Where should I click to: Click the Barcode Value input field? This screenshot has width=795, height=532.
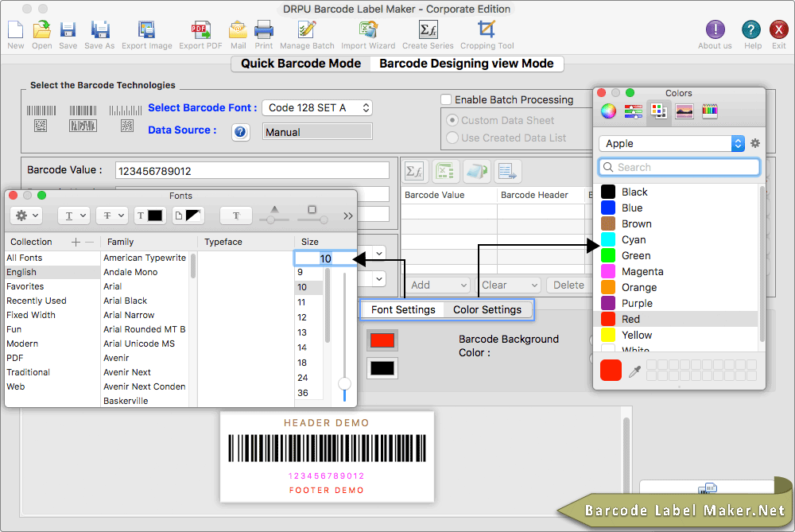click(x=252, y=171)
